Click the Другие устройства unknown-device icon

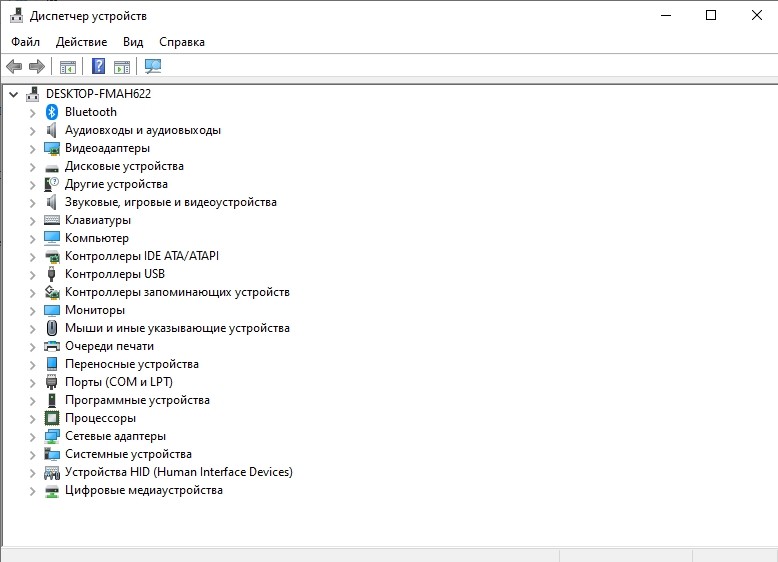52,184
